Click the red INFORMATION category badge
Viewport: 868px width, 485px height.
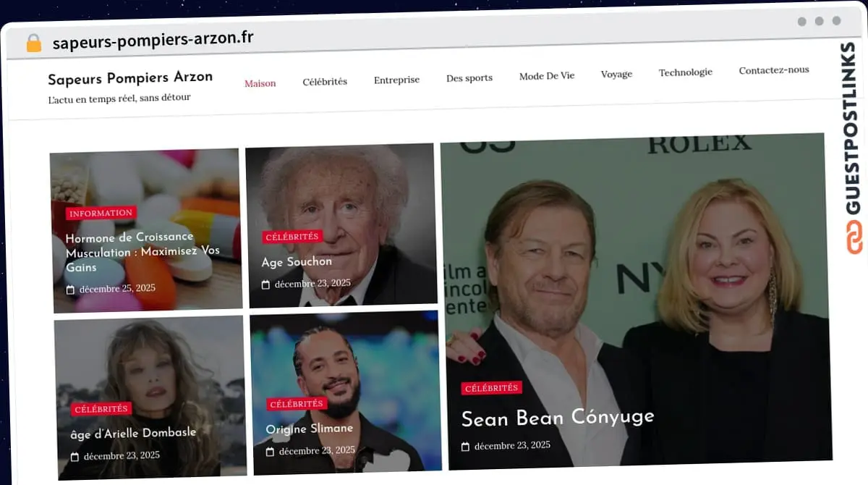pos(101,213)
